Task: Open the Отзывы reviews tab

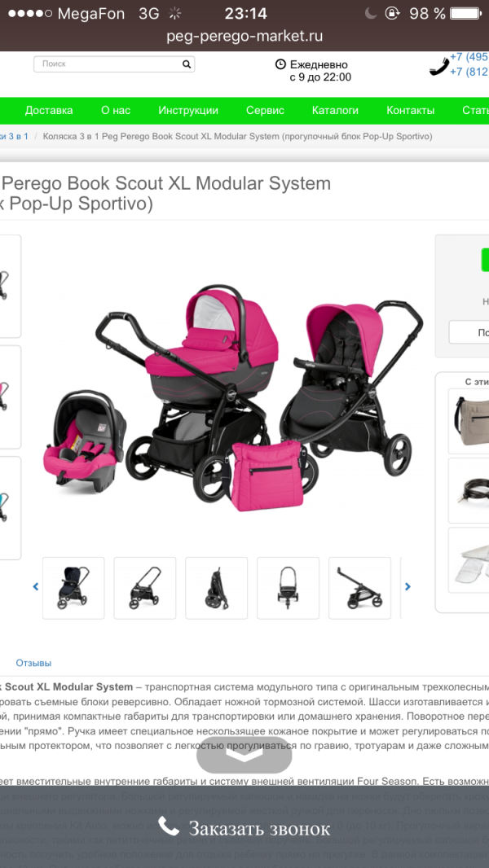Action: [33, 663]
